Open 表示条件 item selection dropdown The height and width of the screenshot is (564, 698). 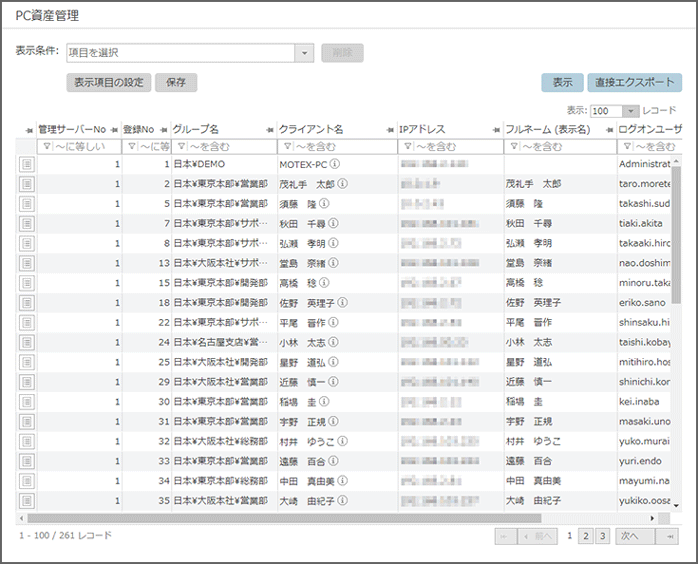click(304, 53)
